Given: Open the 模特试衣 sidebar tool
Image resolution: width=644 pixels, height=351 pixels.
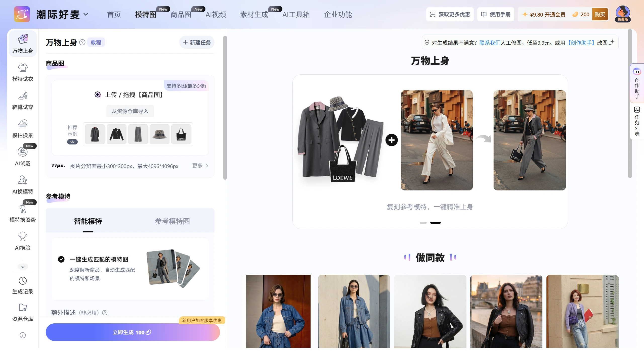Looking at the screenshot, I should pos(23,72).
